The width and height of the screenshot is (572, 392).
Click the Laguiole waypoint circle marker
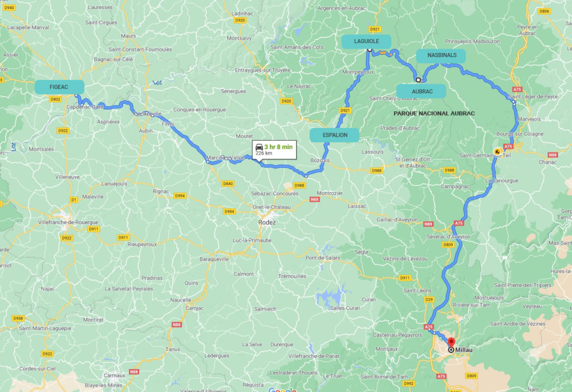[369, 49]
